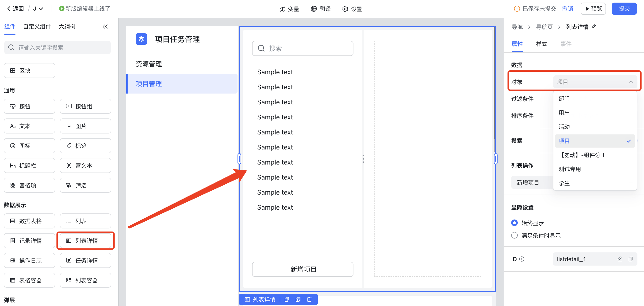Switch to the 自定义组件 tab
Viewport: 644px width, 306px height.
tap(37, 27)
